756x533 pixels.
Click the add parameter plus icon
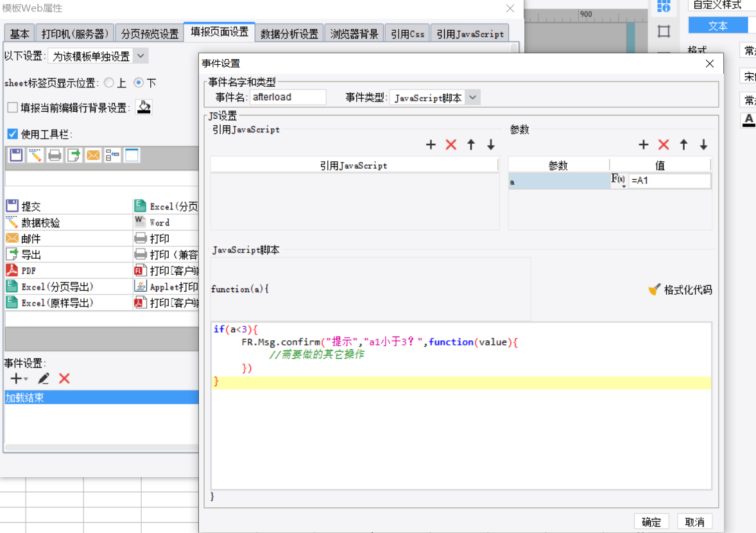[x=643, y=144]
